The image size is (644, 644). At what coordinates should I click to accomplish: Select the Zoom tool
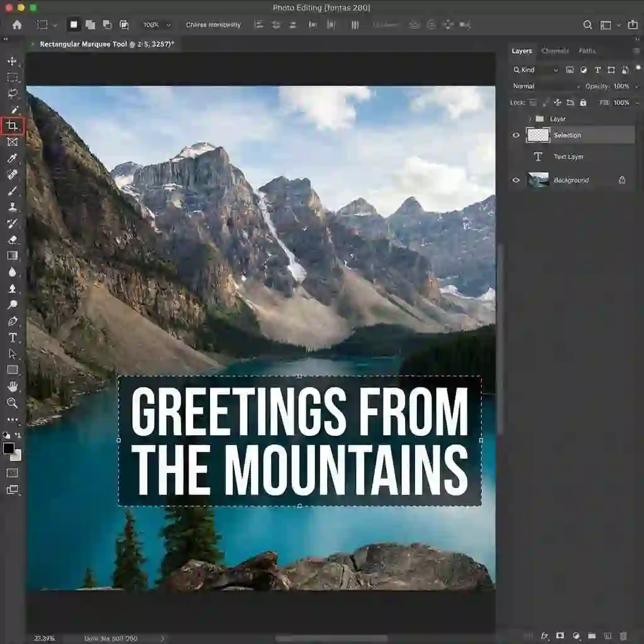[13, 403]
